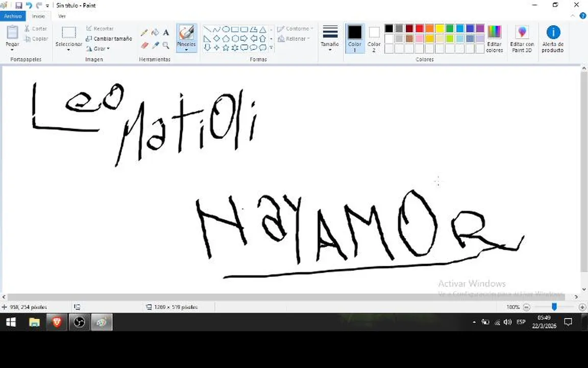Choose the right triangle shape
This screenshot has height=368, width=588.
click(x=207, y=38)
